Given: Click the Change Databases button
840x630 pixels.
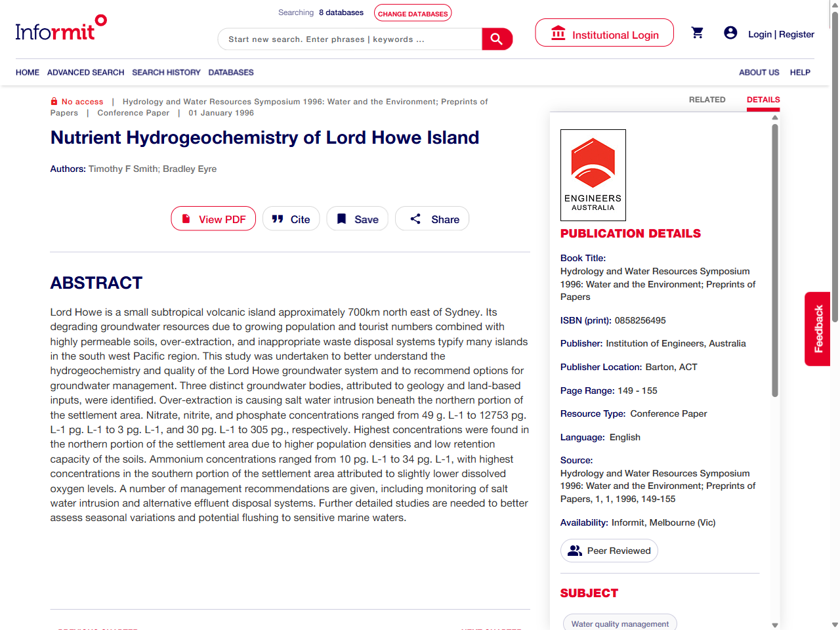Looking at the screenshot, I should click(x=413, y=13).
